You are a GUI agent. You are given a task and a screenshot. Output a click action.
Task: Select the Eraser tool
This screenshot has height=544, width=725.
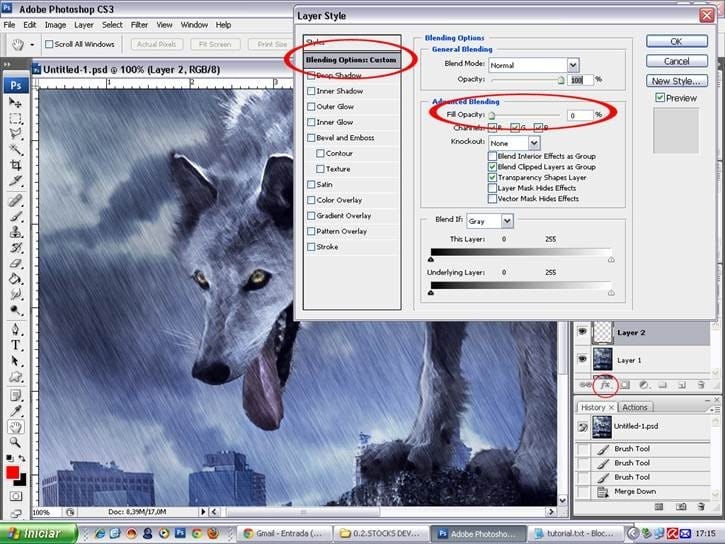tap(15, 263)
